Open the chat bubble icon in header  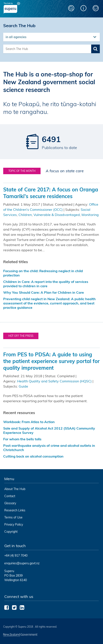tap(95, 8)
